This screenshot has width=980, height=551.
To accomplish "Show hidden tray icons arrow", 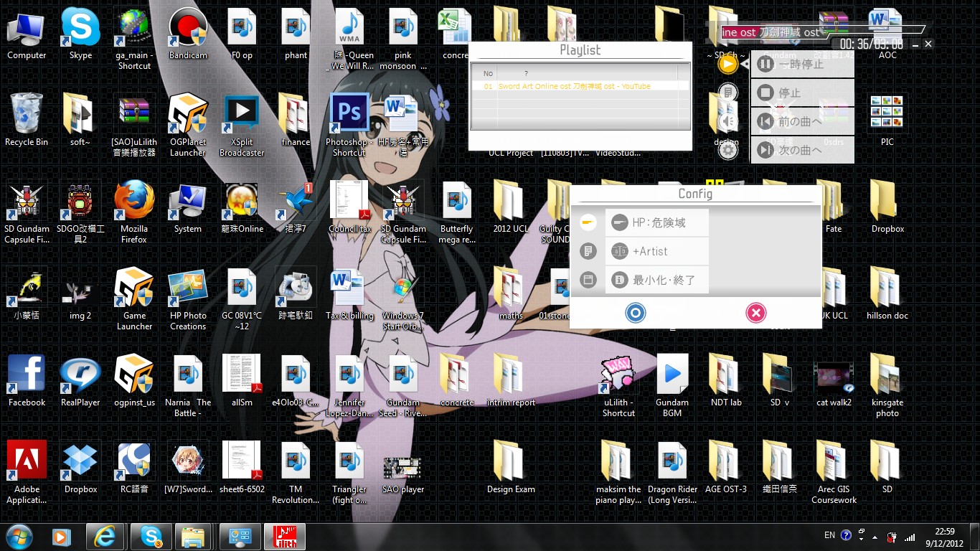I will (875, 536).
